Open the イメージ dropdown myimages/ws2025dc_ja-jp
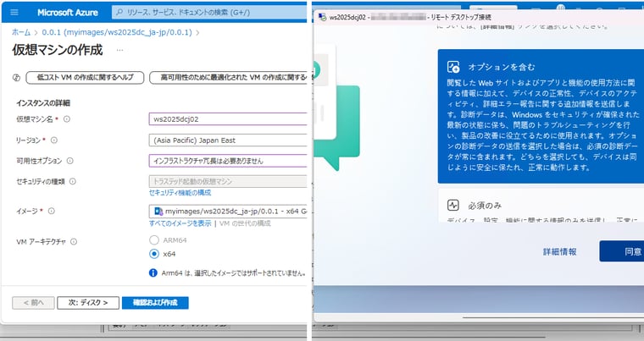 pos(228,211)
